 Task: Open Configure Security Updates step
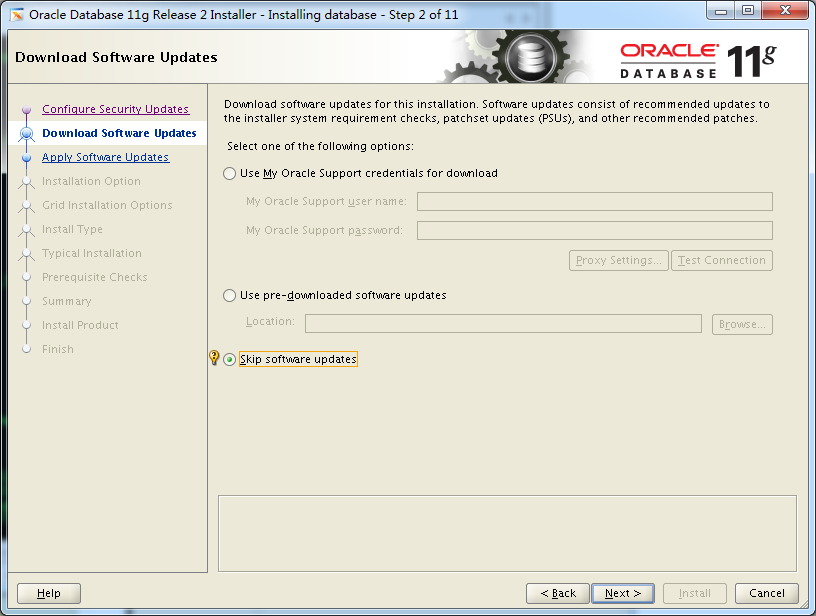point(116,109)
